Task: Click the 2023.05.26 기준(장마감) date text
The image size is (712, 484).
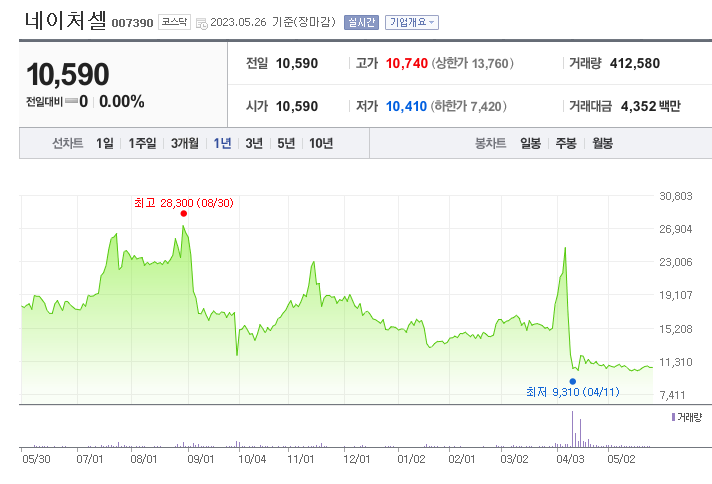Action: [x=272, y=22]
